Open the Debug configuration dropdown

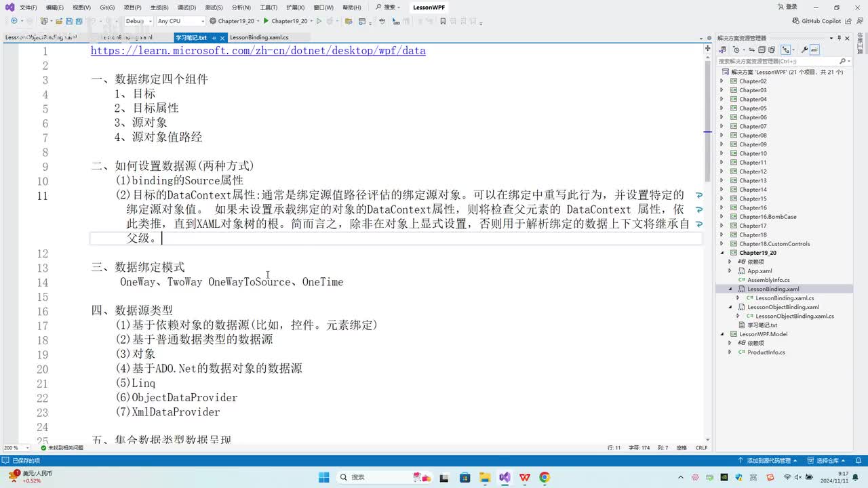tap(138, 21)
